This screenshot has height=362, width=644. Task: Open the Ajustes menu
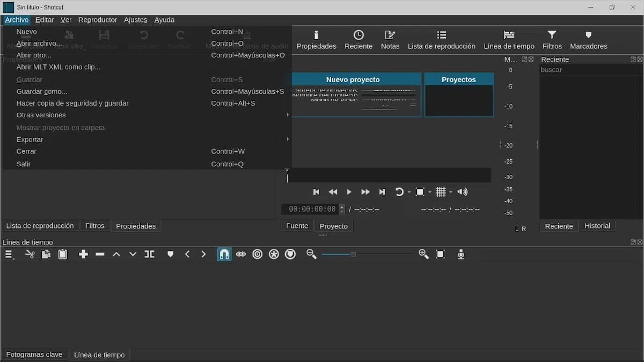coord(136,20)
